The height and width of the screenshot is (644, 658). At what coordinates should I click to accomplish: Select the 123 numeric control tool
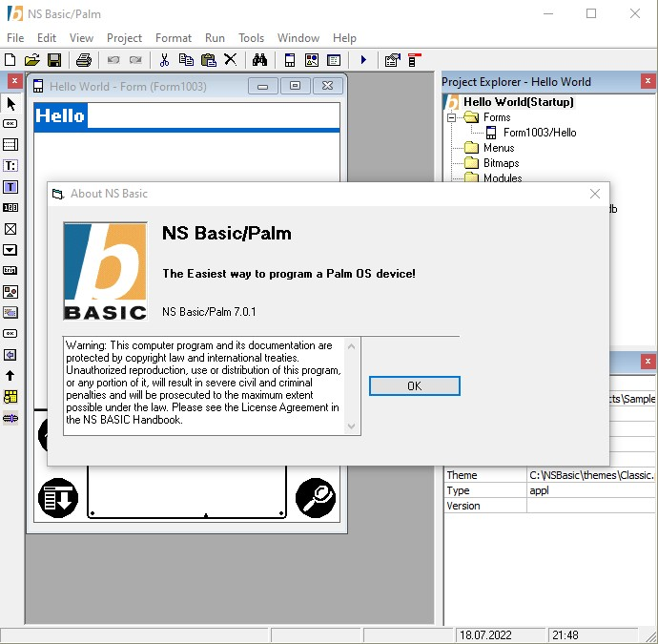click(10, 207)
